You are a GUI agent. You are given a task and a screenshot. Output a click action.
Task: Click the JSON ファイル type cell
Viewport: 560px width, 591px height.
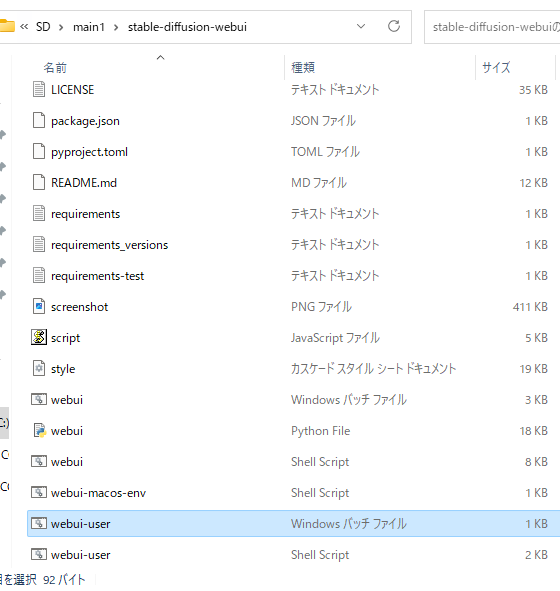point(323,121)
